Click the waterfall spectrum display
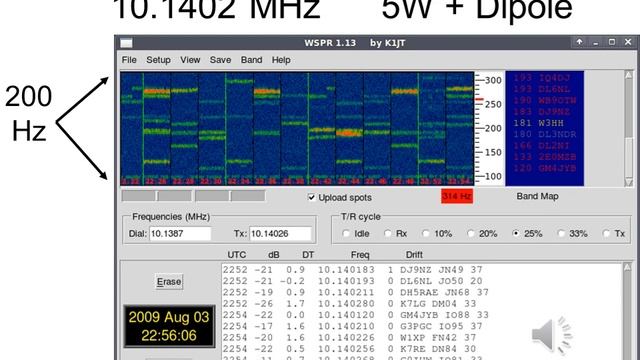Viewport: 640px width, 360px height. pyautogui.click(x=297, y=129)
